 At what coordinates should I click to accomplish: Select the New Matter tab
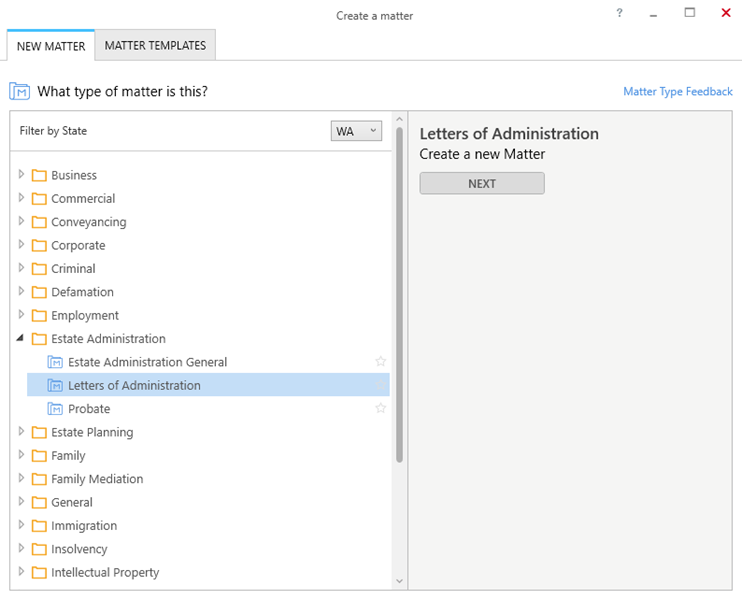(x=51, y=46)
